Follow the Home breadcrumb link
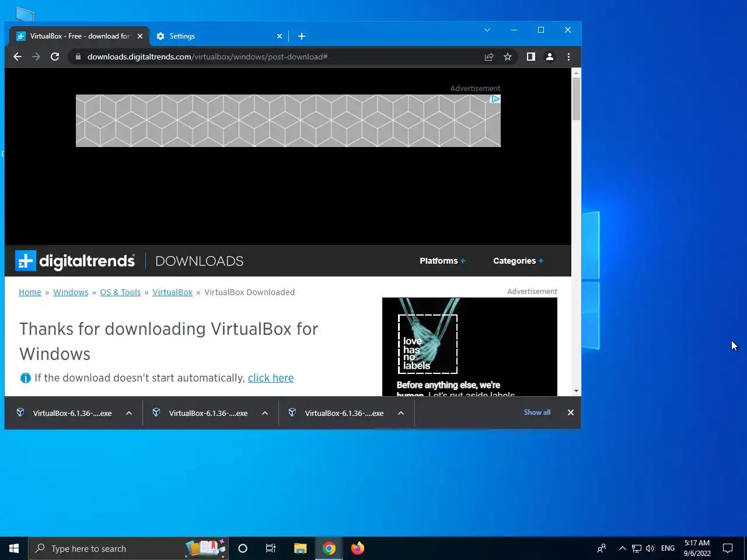 click(x=30, y=292)
